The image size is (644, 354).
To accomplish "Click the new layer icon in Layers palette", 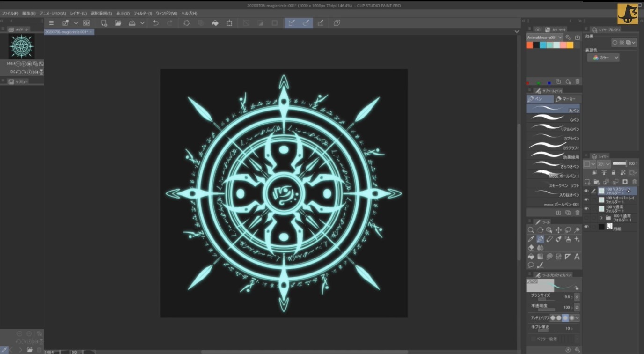I will 588,182.
